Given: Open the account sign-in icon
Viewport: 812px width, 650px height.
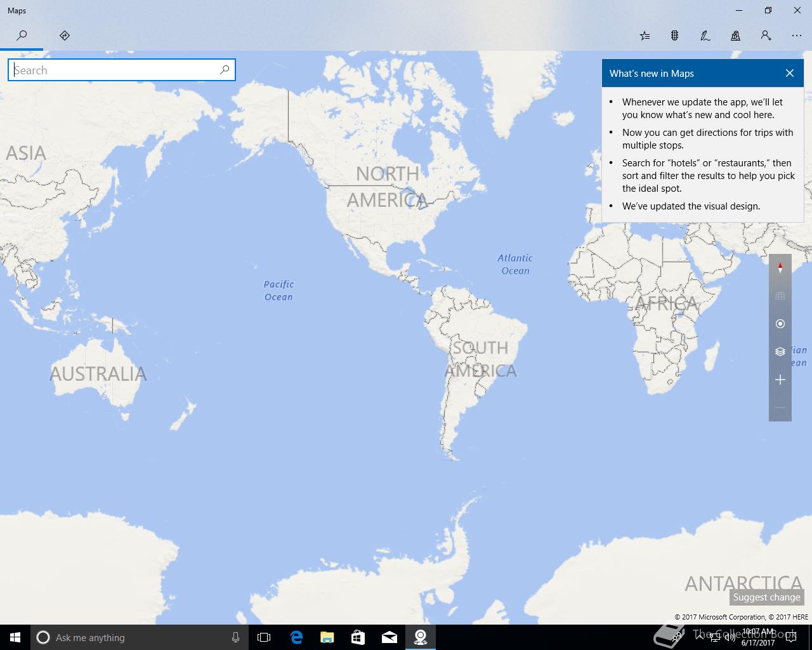Looking at the screenshot, I should tap(766, 36).
